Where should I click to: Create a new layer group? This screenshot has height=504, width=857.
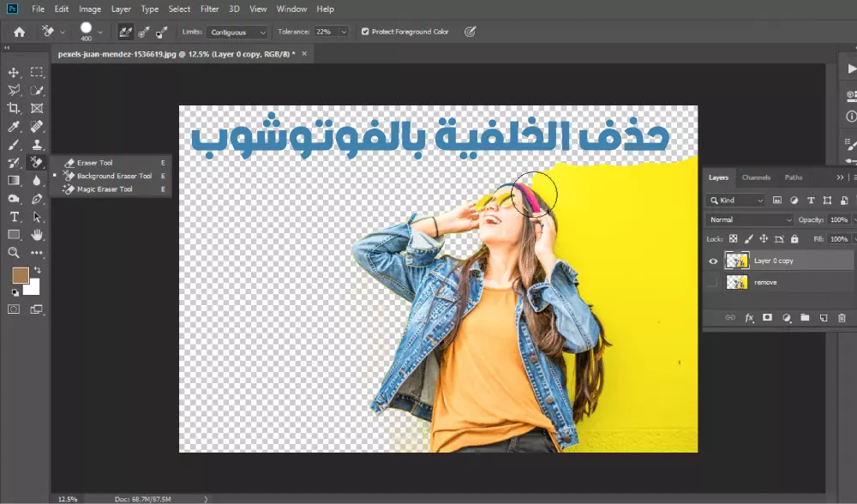(805, 318)
